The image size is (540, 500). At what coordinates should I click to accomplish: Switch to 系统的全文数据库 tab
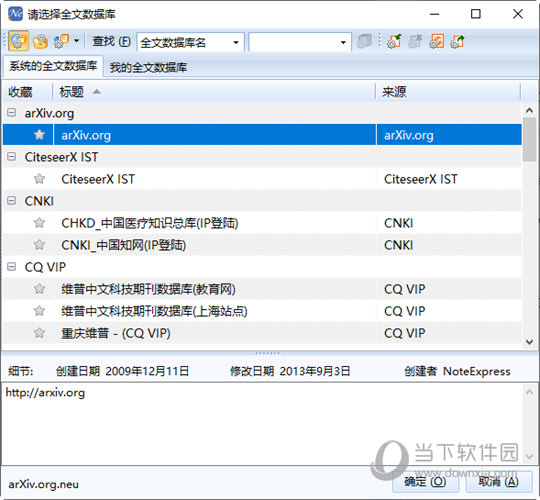tap(53, 66)
